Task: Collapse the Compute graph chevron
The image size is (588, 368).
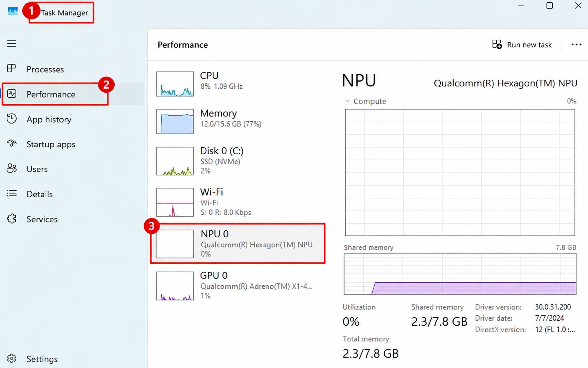Action: click(x=348, y=101)
